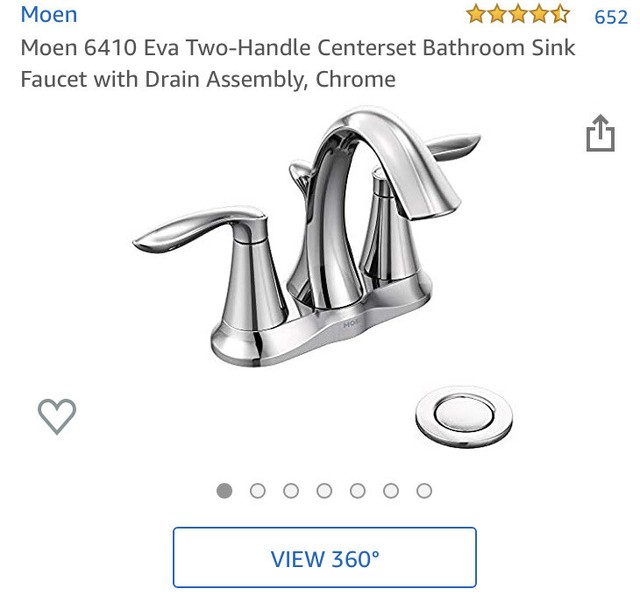
Task: Show the last image carousel dot
Action: (424, 491)
